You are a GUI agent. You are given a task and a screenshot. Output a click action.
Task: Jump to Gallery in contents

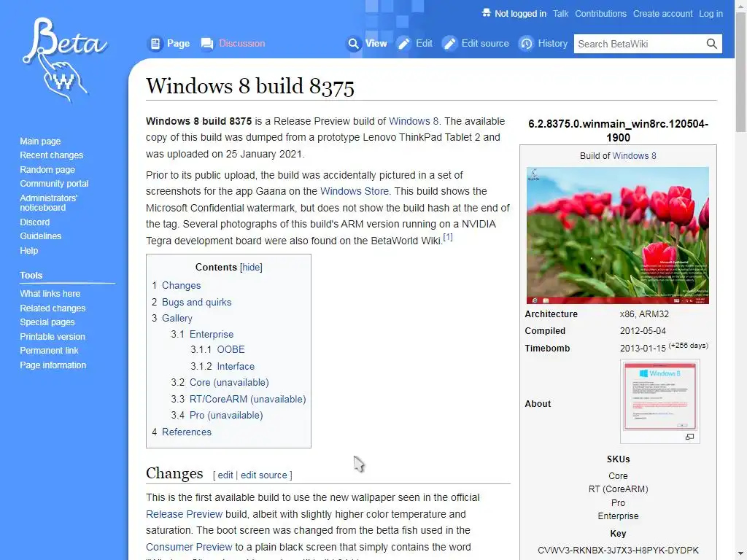177,319
